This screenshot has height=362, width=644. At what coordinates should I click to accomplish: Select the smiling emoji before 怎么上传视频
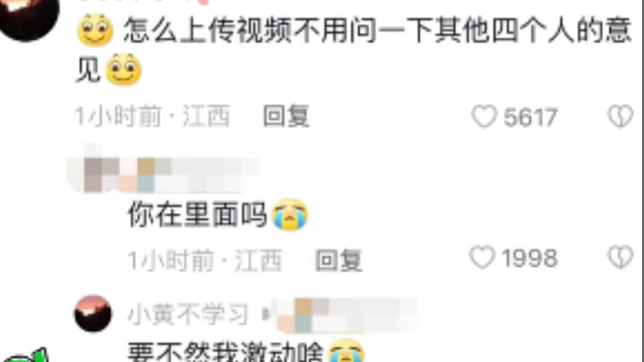point(96,30)
